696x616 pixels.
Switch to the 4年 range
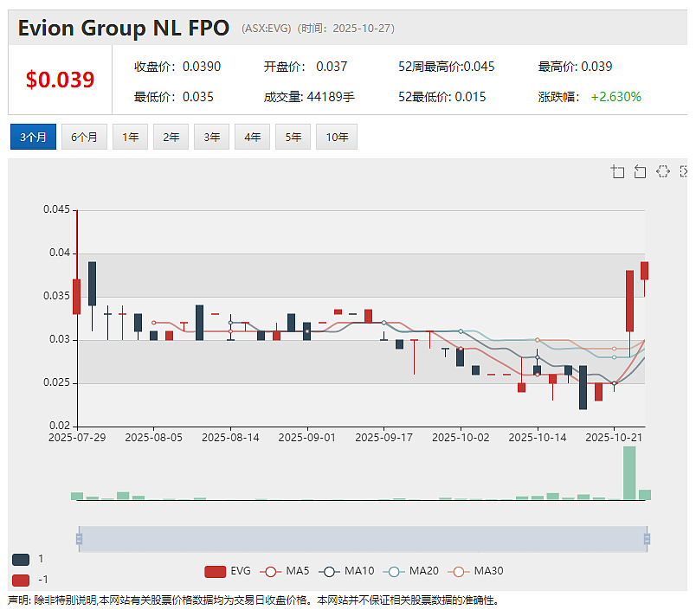click(x=252, y=137)
